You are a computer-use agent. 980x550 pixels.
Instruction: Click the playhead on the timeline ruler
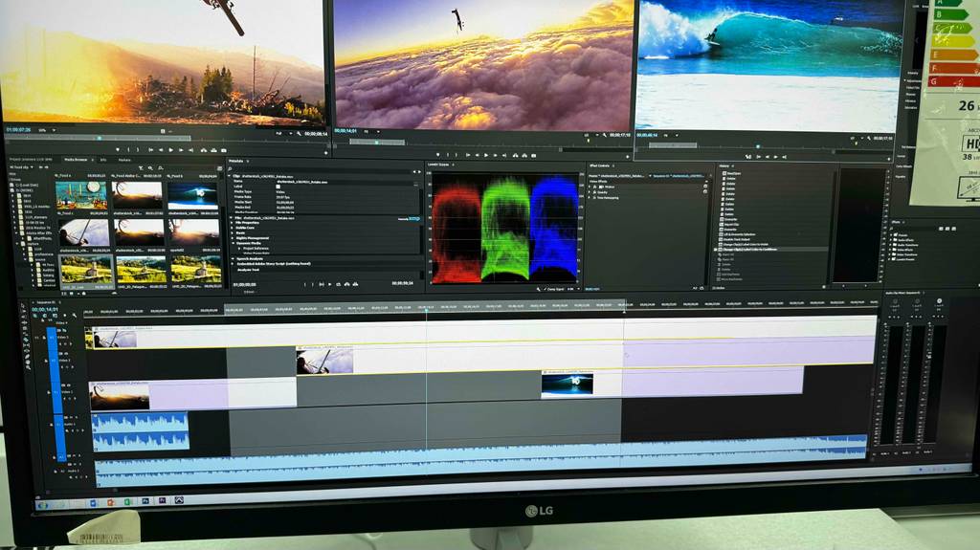[x=426, y=308]
